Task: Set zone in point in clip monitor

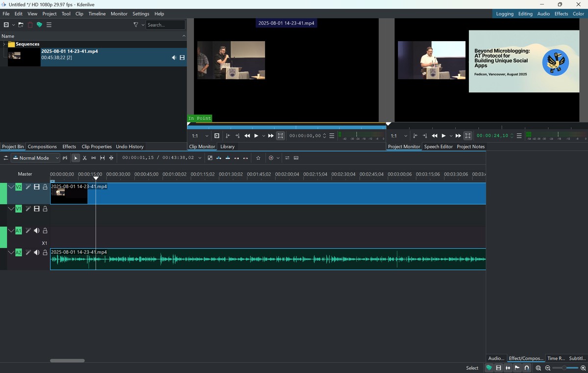Action: 227,136
